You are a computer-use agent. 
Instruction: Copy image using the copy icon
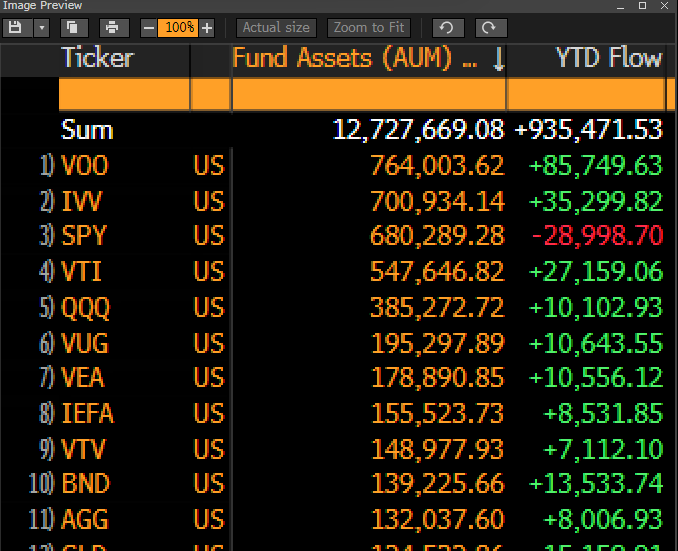click(72, 28)
